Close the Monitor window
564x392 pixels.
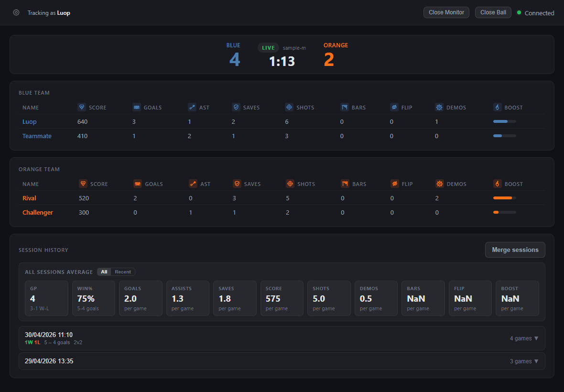click(x=446, y=12)
